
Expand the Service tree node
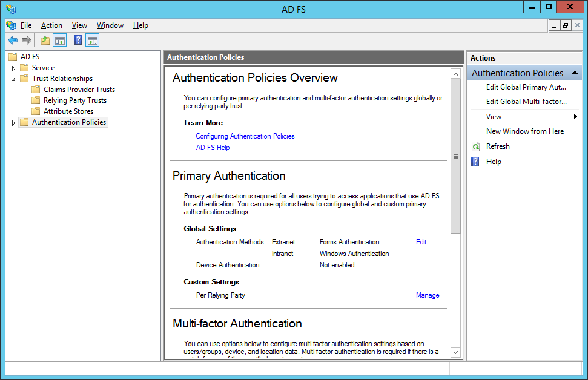pos(13,68)
